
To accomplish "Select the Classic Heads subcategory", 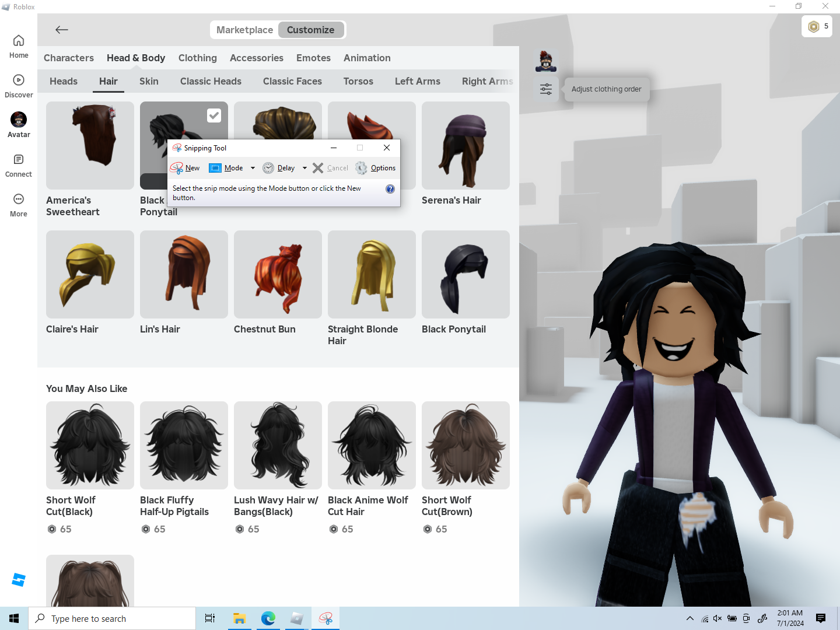I will pos(211,81).
